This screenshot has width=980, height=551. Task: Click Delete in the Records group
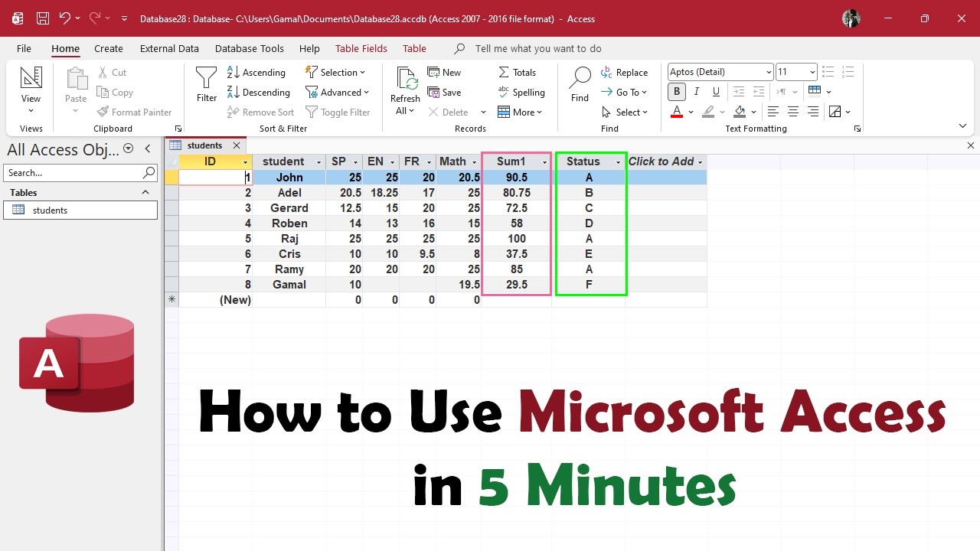point(448,112)
